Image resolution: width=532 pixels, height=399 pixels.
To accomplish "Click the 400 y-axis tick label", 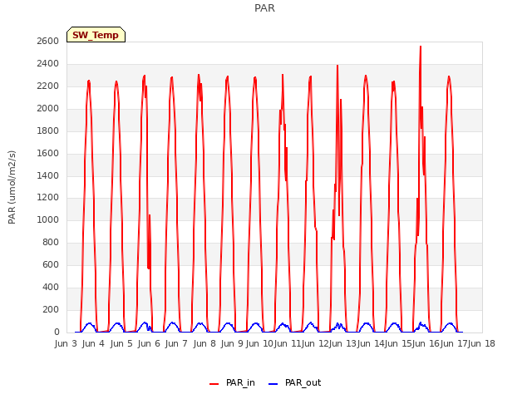I will (x=51, y=287).
